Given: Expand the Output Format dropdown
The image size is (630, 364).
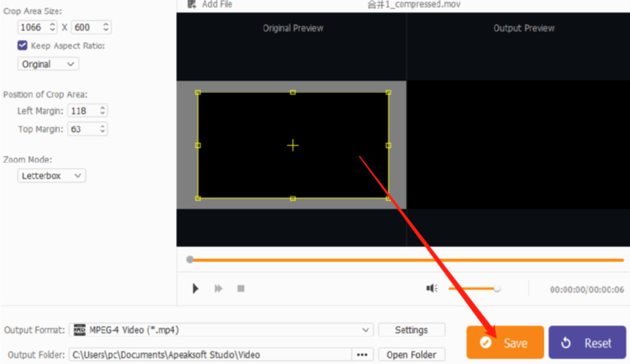Looking at the screenshot, I should pos(365,330).
